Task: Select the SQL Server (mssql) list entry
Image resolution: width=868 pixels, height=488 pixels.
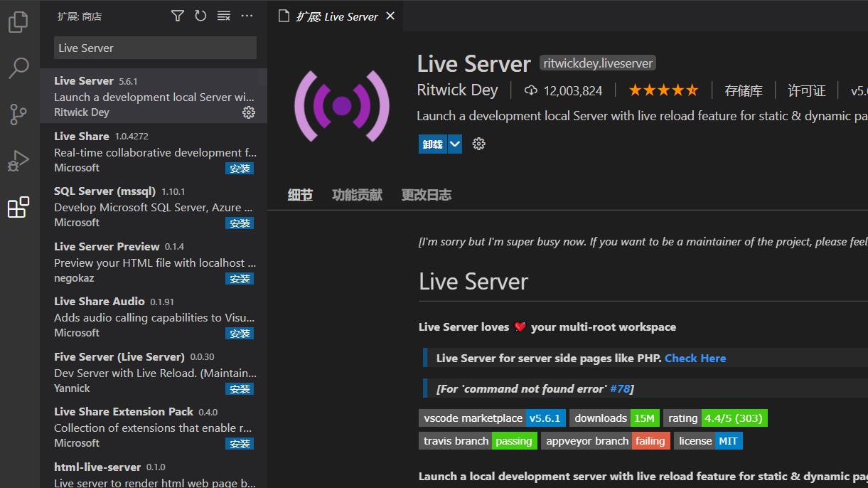Action: [154, 206]
